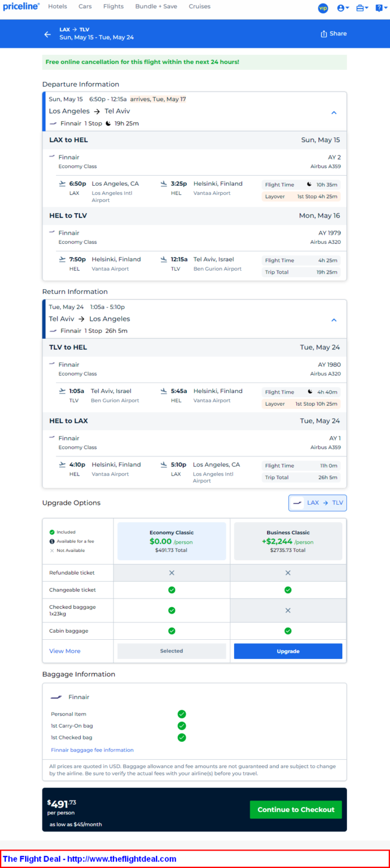Open the help question mark menu
The width and height of the screenshot is (390, 868).
(381, 8)
